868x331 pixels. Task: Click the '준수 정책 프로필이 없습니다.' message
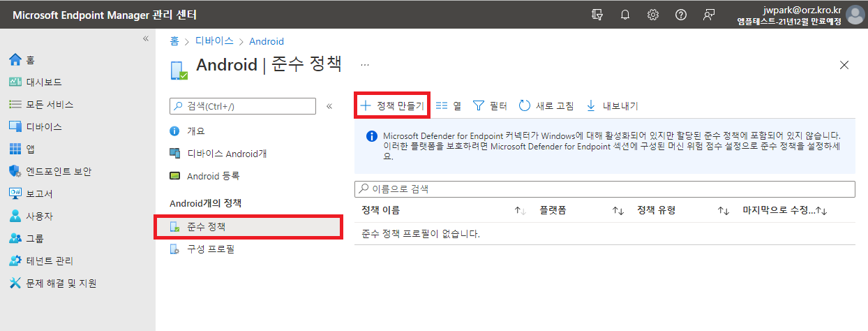(x=421, y=234)
